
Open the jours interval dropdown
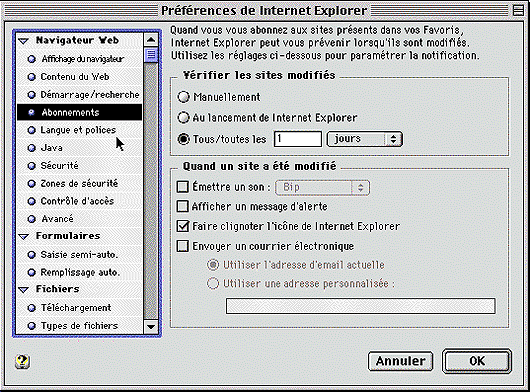(364, 139)
